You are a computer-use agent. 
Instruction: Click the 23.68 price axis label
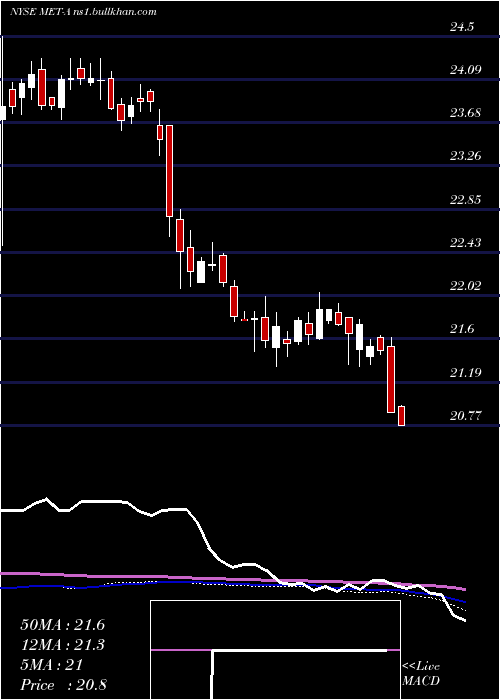tap(466, 112)
